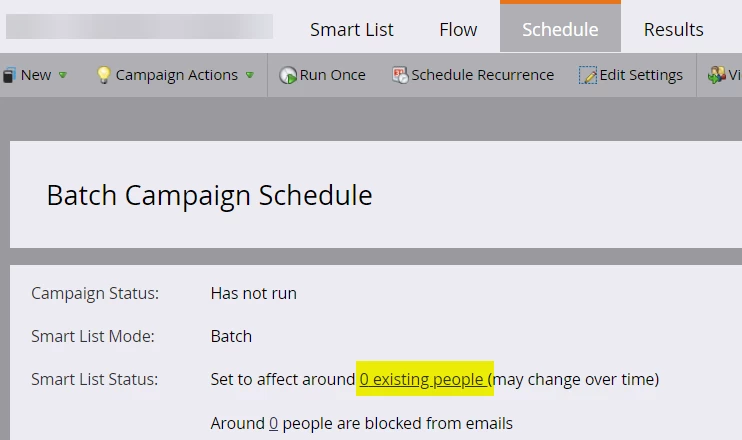The image size is (742, 440).
Task: Select the Schedule tab
Action: click(560, 27)
